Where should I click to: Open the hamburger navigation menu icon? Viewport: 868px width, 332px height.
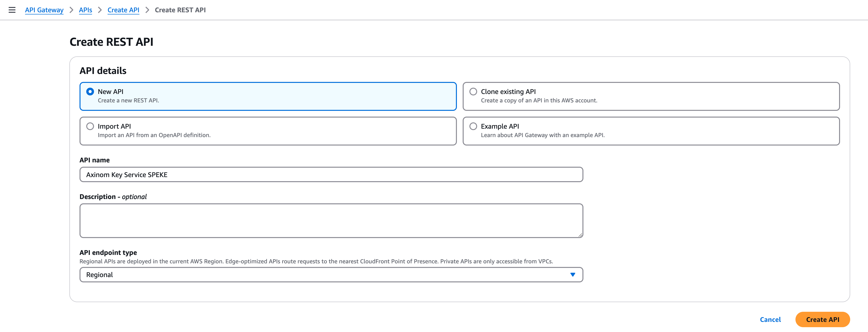coord(12,10)
